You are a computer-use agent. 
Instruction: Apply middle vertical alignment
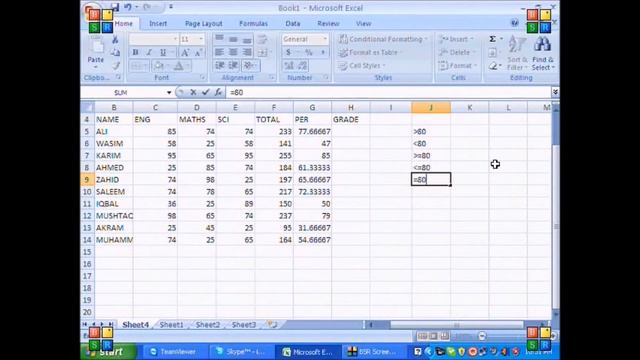click(x=233, y=39)
